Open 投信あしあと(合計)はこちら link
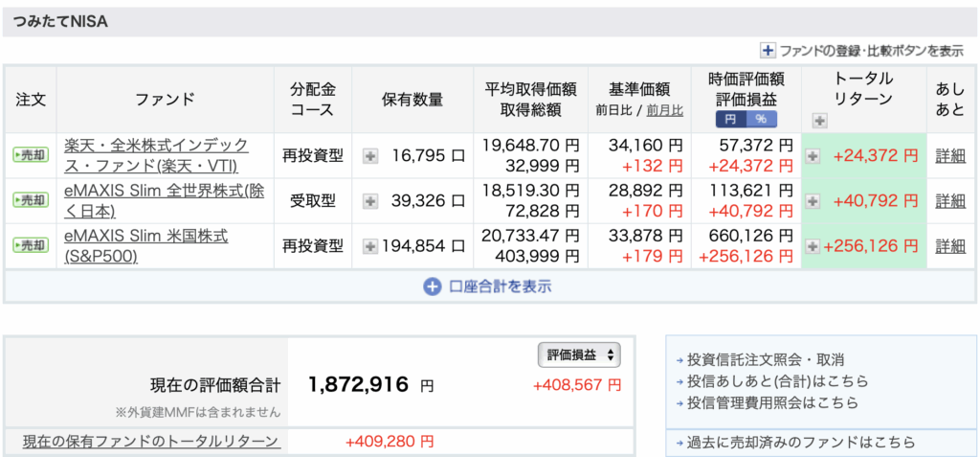The image size is (980, 457). coord(777,381)
